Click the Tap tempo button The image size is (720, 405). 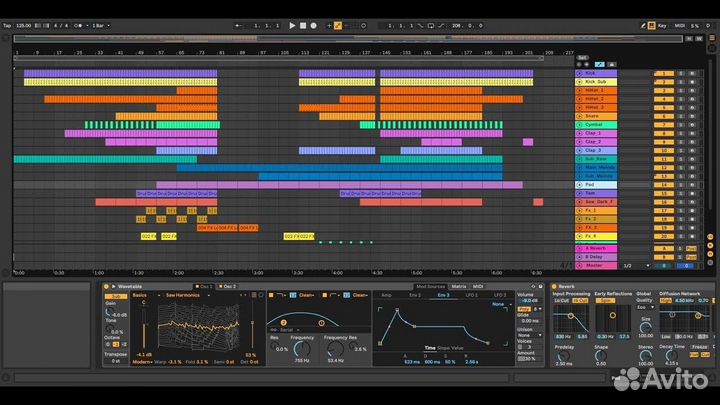click(7, 24)
